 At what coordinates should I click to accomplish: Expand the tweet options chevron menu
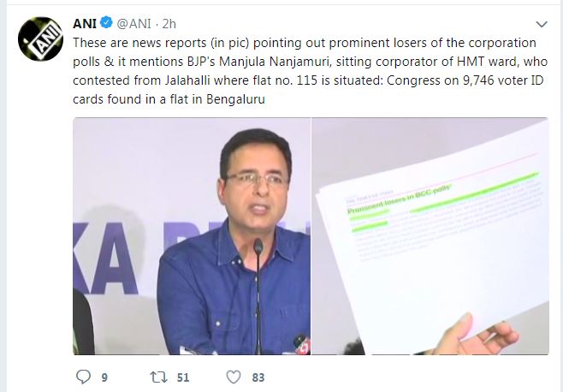coord(541,23)
